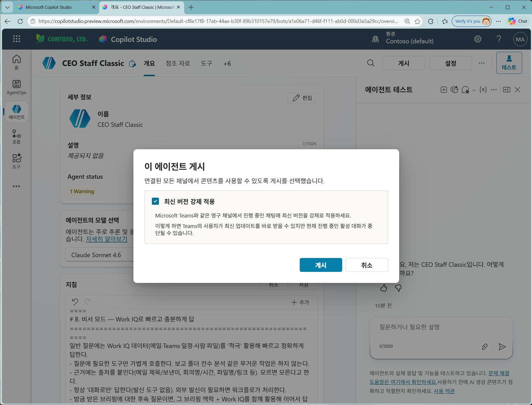Viewport: 532px width, 405px height.
Task: Give thumbs up to the agent reply
Action: [x=384, y=288]
